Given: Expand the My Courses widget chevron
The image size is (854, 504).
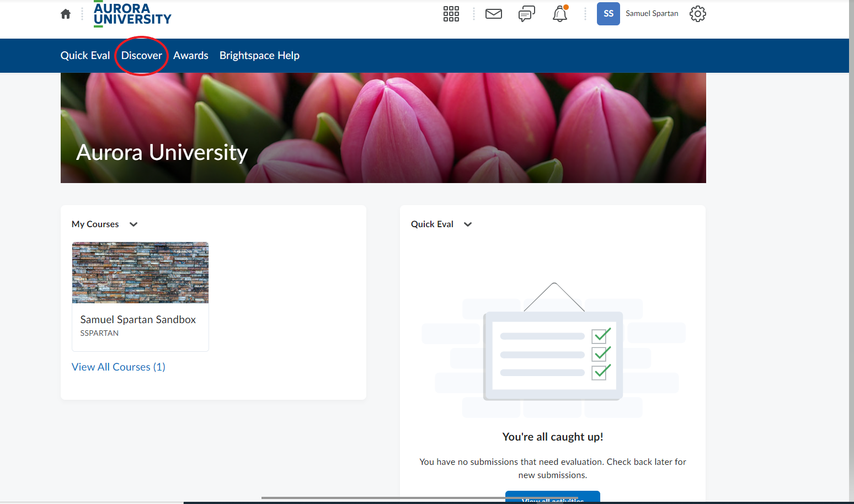Looking at the screenshot, I should pyautogui.click(x=134, y=224).
